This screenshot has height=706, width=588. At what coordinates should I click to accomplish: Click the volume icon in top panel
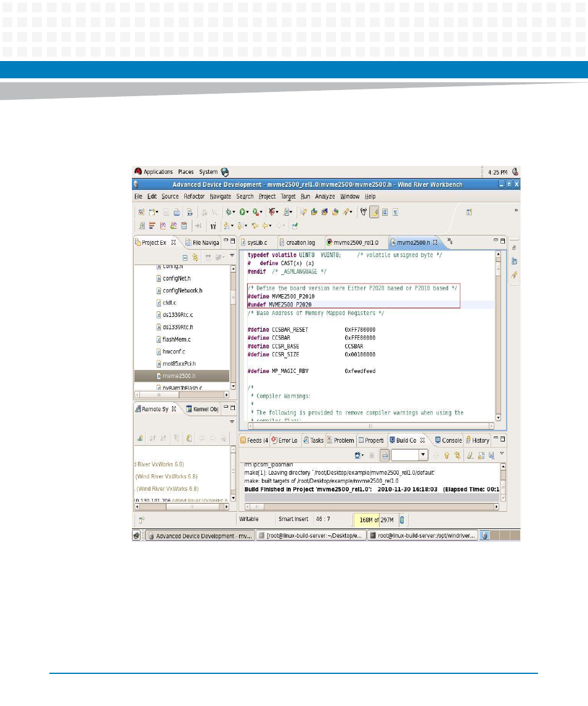click(x=515, y=171)
